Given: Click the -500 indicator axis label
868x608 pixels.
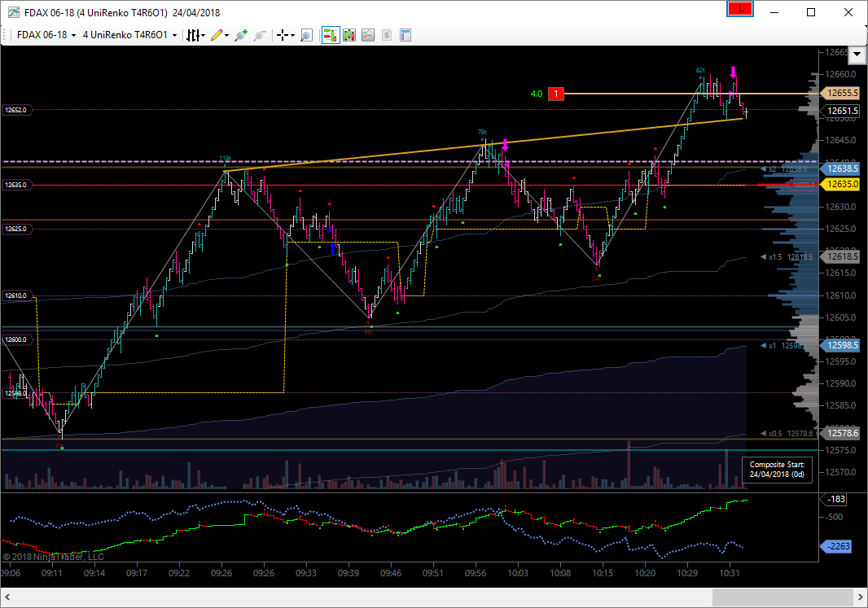Looking at the screenshot, I should pyautogui.click(x=834, y=518).
